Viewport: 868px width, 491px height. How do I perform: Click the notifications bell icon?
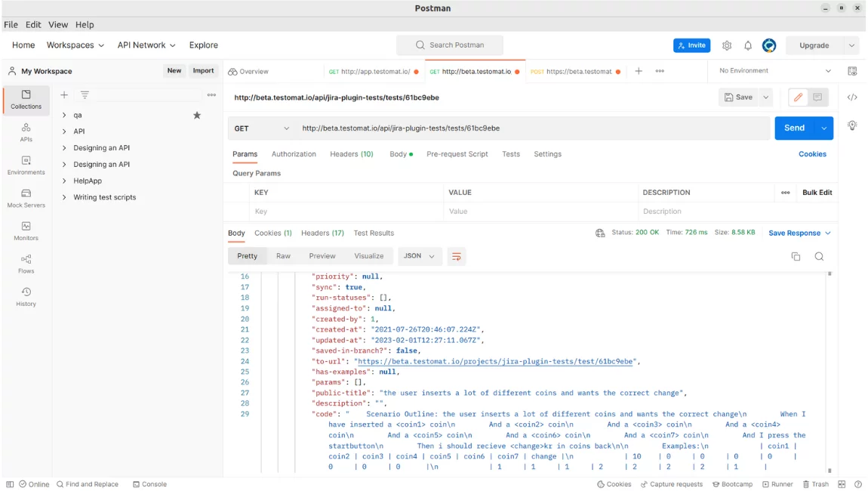point(748,45)
